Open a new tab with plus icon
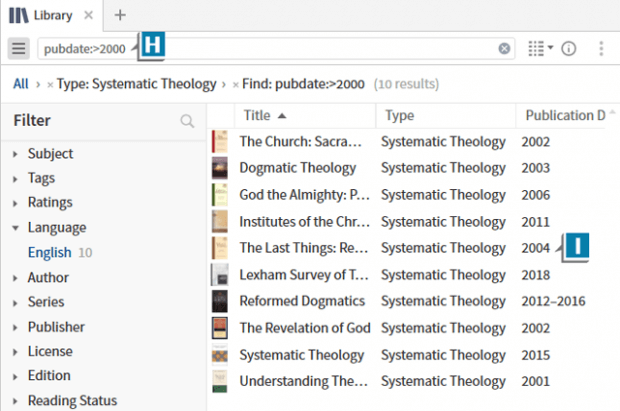The image size is (620, 411). point(120,15)
